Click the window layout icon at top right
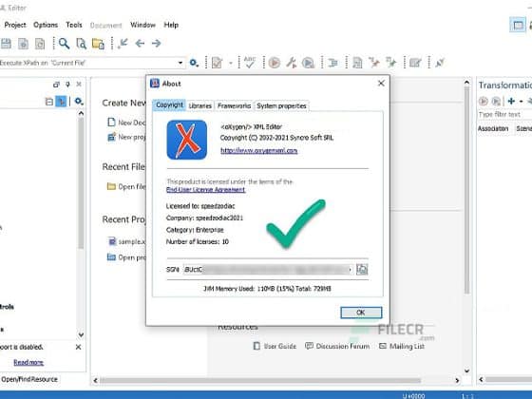 pyautogui.click(x=518, y=25)
